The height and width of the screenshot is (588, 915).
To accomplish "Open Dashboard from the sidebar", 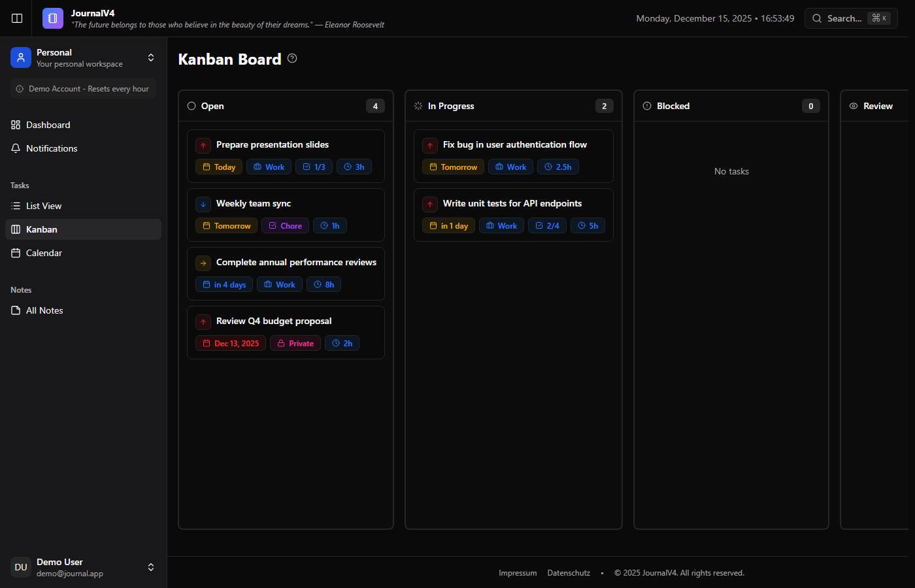I will (x=48, y=125).
